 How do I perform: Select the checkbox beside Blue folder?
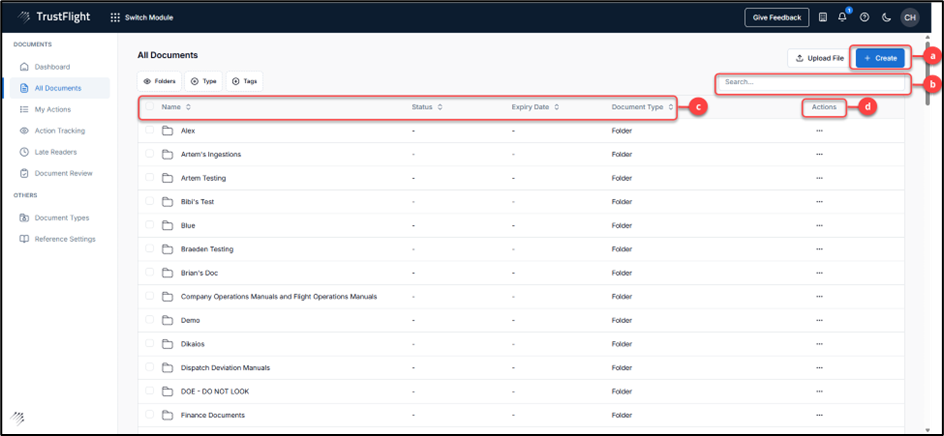[150, 225]
